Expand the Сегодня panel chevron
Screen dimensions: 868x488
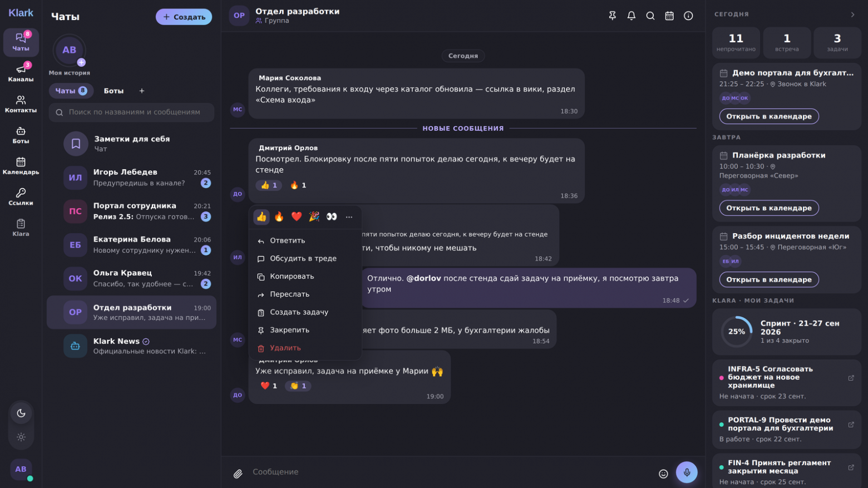(x=852, y=14)
